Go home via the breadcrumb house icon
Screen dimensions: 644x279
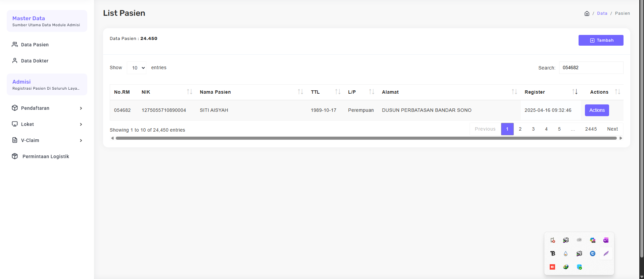pyautogui.click(x=587, y=13)
